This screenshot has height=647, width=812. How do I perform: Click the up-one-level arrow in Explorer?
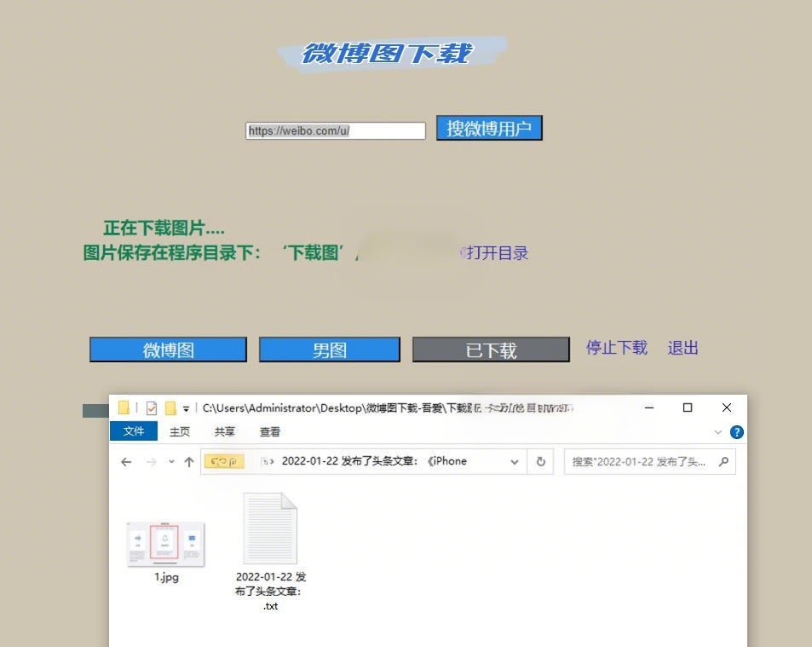coord(189,462)
